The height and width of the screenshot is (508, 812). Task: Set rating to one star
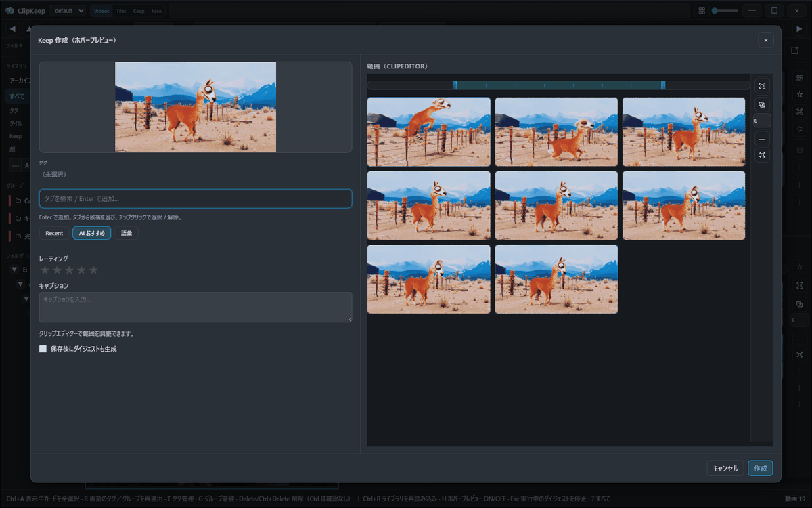(x=45, y=270)
